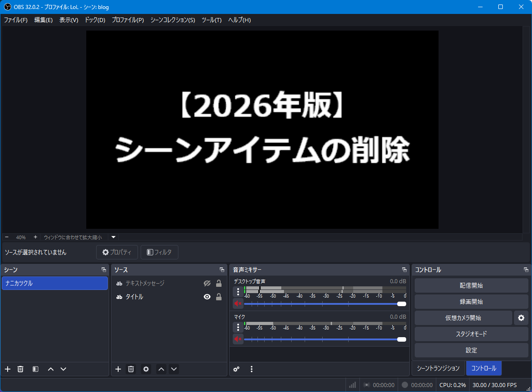
Task: Show the テキストメッセージ source
Action: (207, 283)
